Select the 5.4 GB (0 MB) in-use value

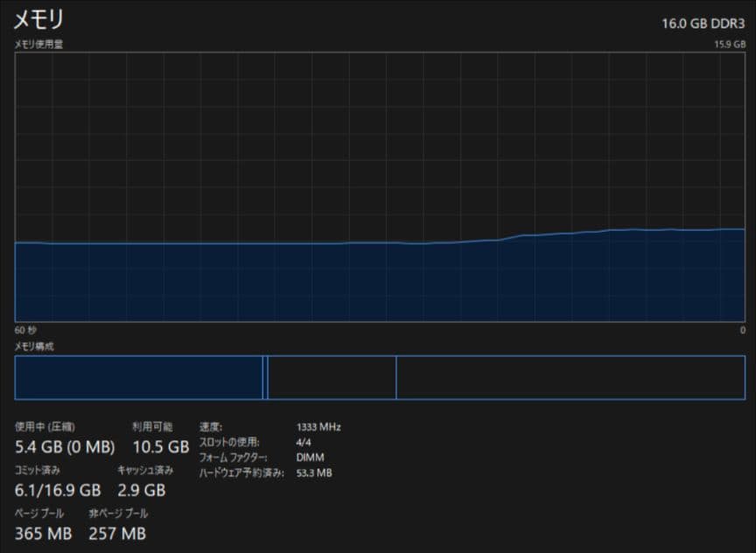(65, 447)
